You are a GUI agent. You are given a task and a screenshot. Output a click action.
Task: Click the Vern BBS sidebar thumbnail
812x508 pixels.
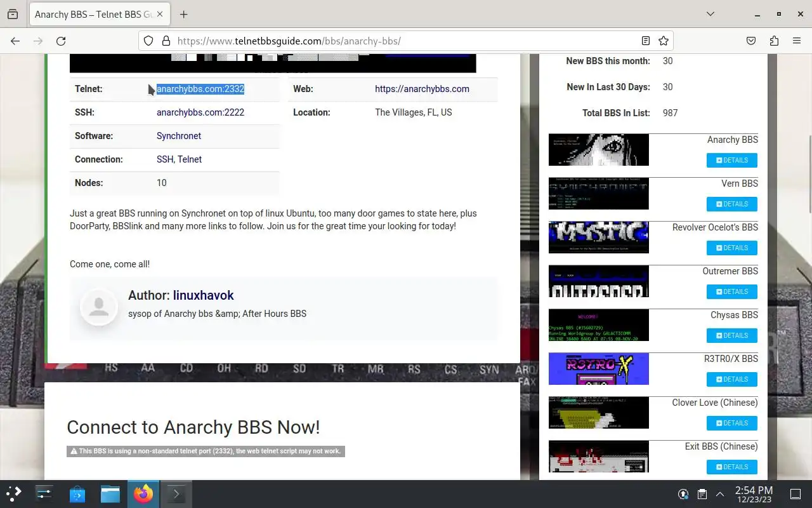(x=599, y=193)
